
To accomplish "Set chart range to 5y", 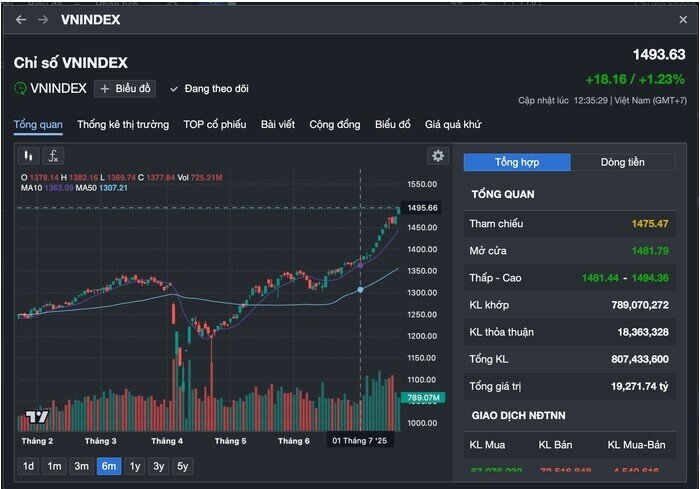I will [x=183, y=466].
